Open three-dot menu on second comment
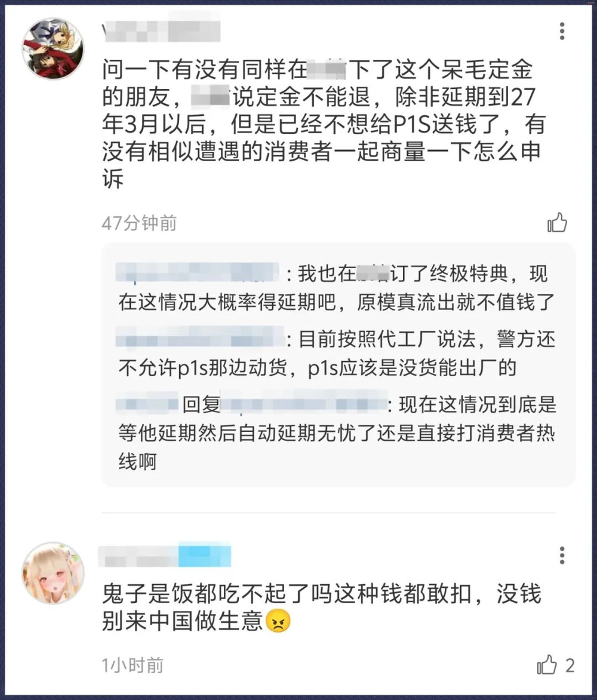The height and width of the screenshot is (700, 597). pos(562,555)
